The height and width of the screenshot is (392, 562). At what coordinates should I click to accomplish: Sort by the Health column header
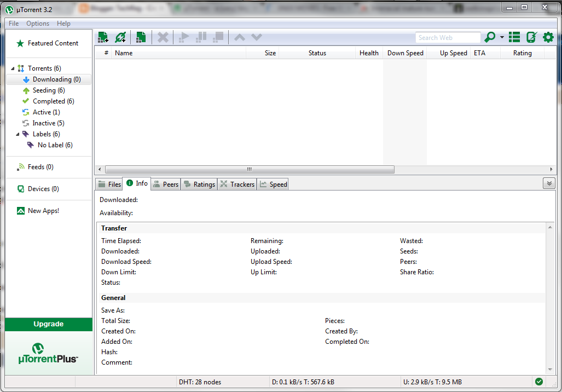(x=369, y=53)
